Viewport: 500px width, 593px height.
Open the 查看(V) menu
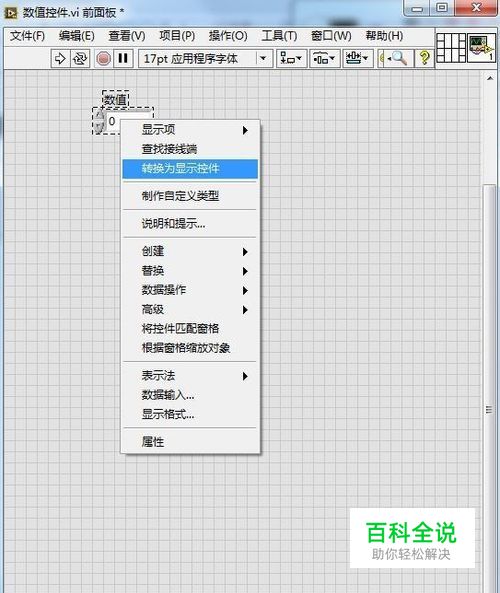[127, 36]
